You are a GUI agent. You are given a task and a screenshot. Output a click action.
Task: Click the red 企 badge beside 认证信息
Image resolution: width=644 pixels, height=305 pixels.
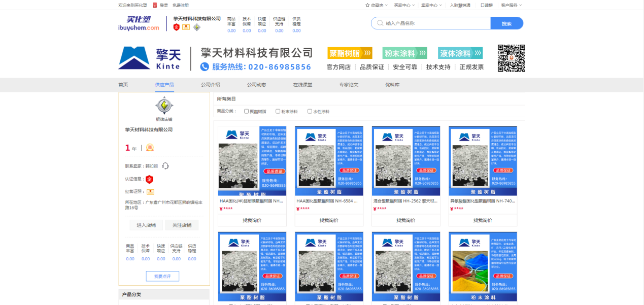click(x=149, y=179)
